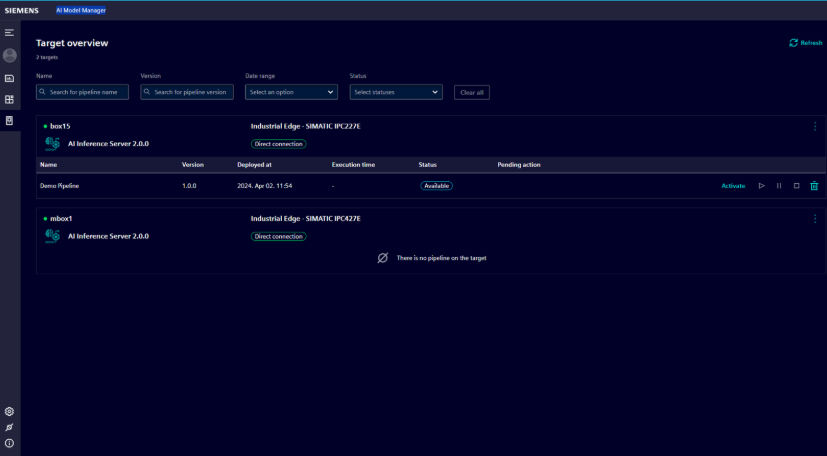827x456 pixels.
Task: Click the Available status badge
Action: (436, 186)
